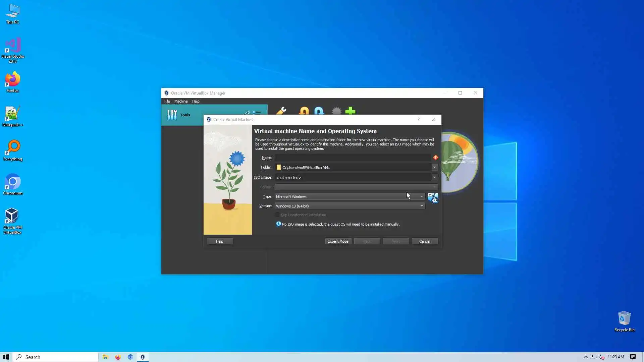Expand the Folder path dropdown

click(434, 167)
